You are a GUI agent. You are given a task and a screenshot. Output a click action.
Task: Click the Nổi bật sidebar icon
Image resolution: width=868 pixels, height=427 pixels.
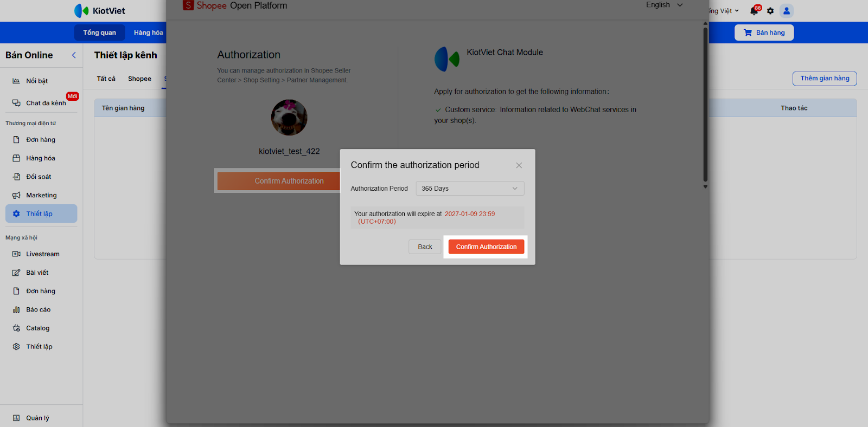16,81
